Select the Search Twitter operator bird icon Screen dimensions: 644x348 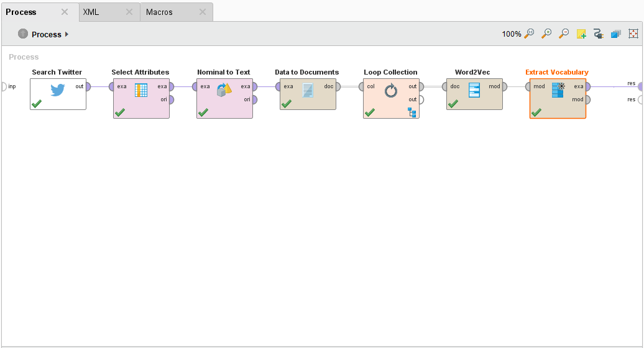tap(58, 89)
